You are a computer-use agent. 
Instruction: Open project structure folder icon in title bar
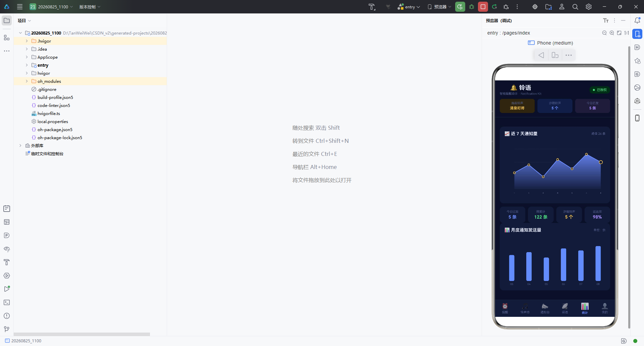tap(548, 7)
